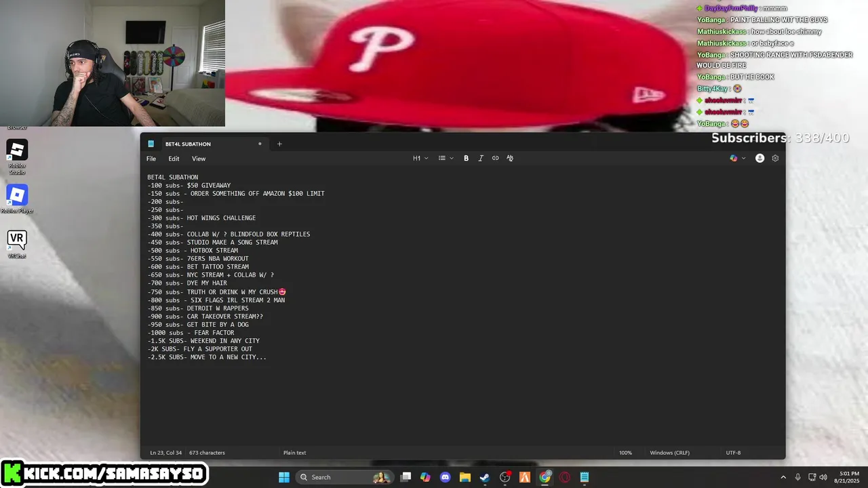This screenshot has width=868, height=488.
Task: Open the red Opera icon on taskbar
Action: click(x=564, y=477)
